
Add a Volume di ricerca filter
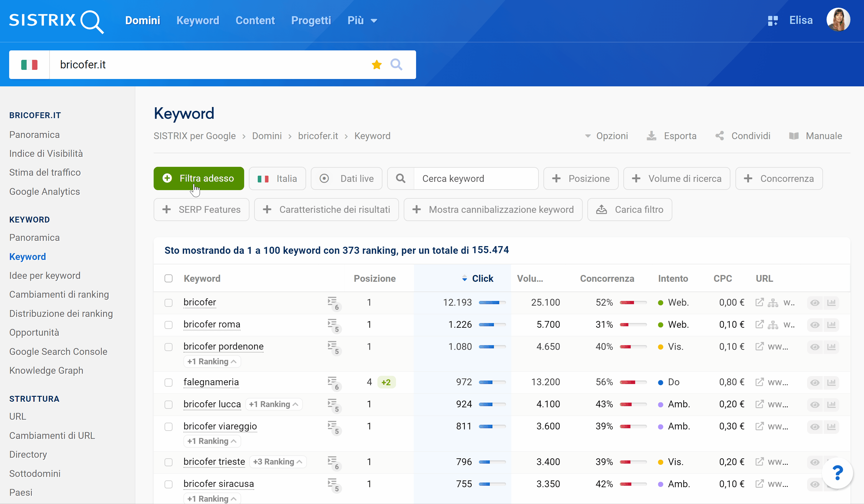676,179
